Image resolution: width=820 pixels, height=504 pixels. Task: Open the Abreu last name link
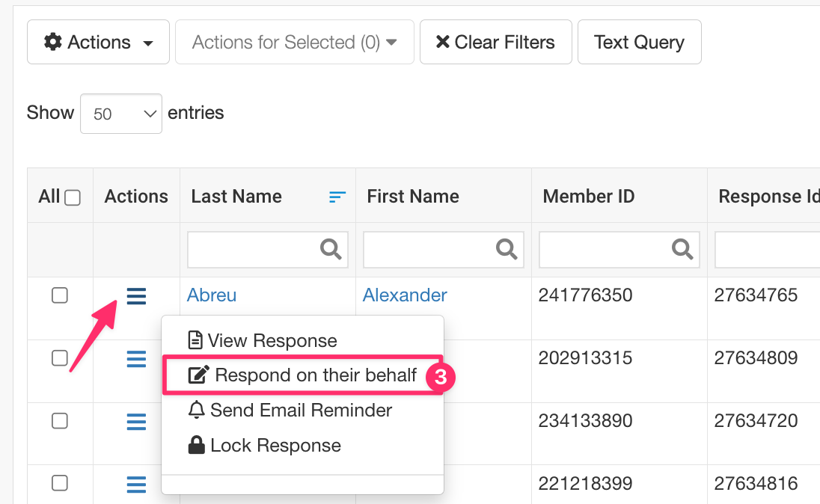click(x=212, y=295)
